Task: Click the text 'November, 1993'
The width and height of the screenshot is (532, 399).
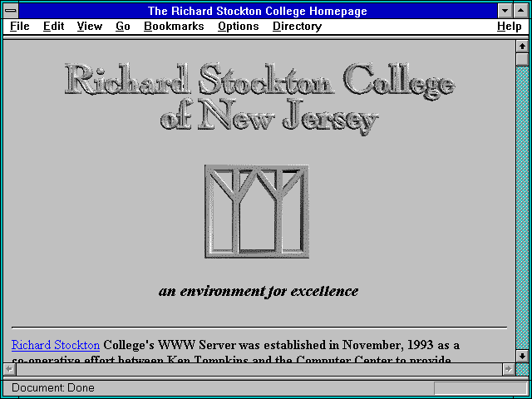Action: click(388, 345)
